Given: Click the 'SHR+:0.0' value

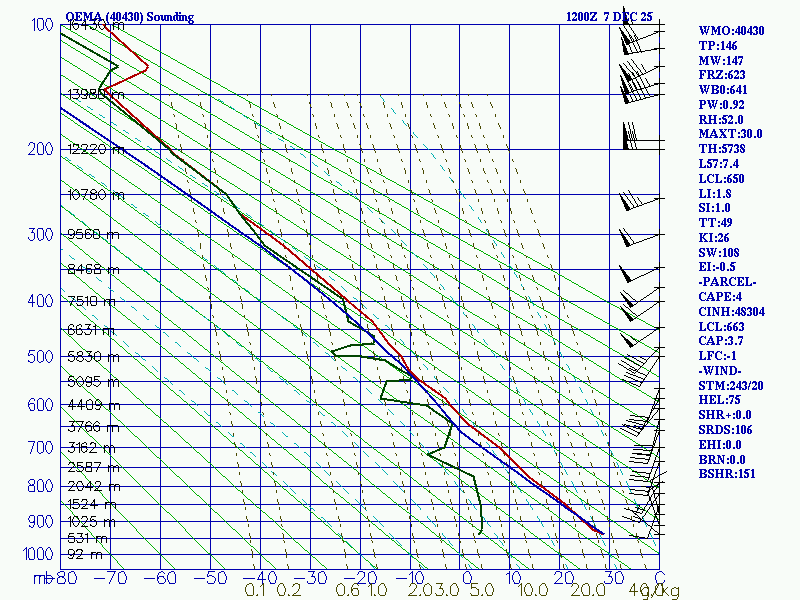Looking at the screenshot, I should [724, 415].
